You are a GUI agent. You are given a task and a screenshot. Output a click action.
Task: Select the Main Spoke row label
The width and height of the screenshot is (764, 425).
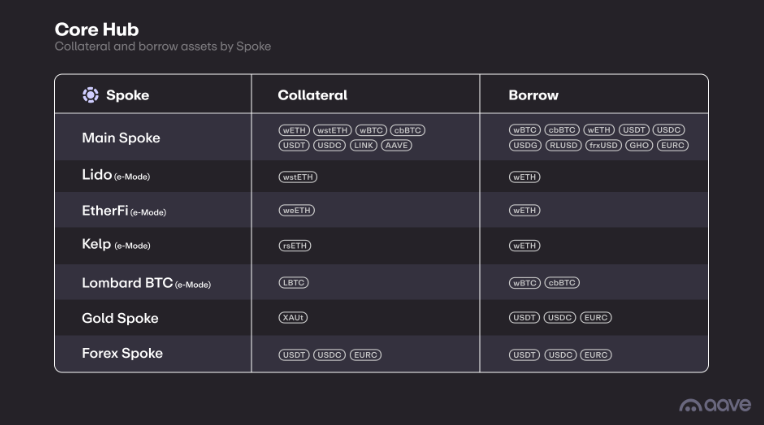tap(120, 138)
